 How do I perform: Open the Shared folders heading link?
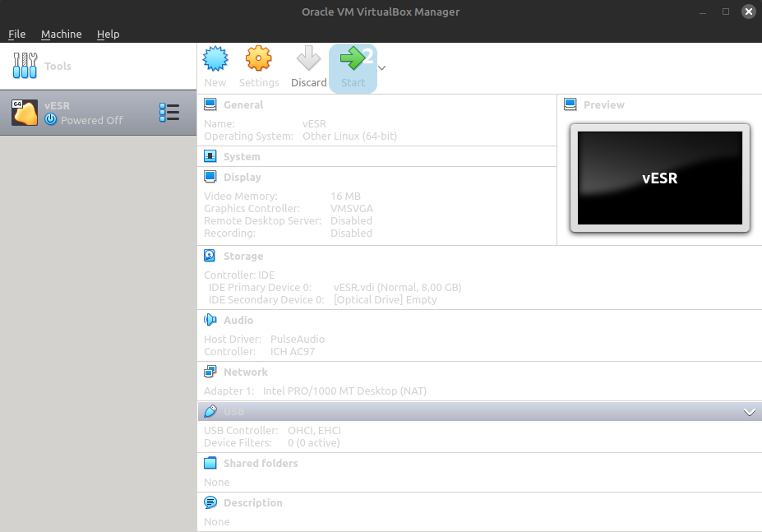tap(261, 464)
